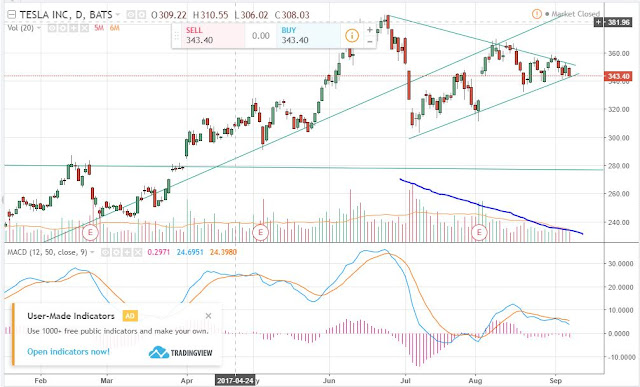Click the yellow AD badge
Image resolution: width=640 pixels, height=387 pixels.
pos(130,316)
